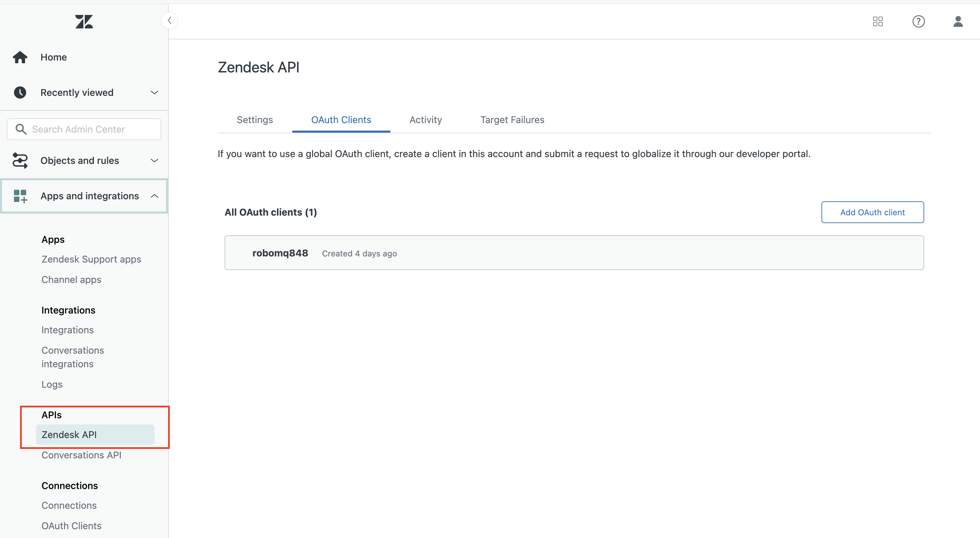
Task: Click the Home house icon
Action: coord(20,57)
